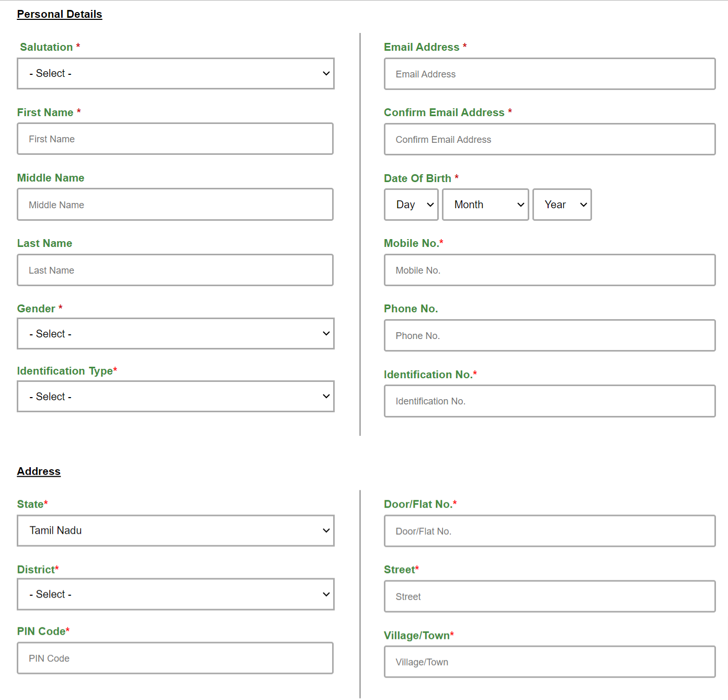
Task: Click the Village/Town input box
Action: click(550, 662)
